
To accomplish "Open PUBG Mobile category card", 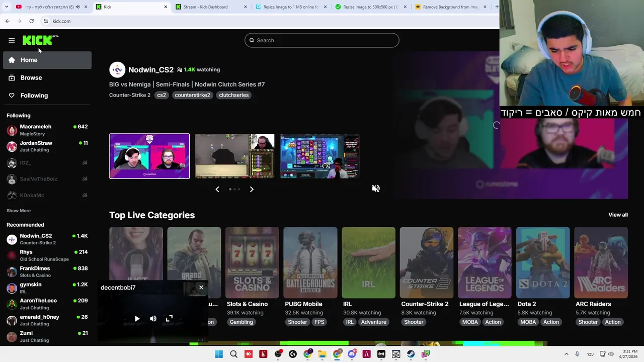I will pyautogui.click(x=310, y=262).
